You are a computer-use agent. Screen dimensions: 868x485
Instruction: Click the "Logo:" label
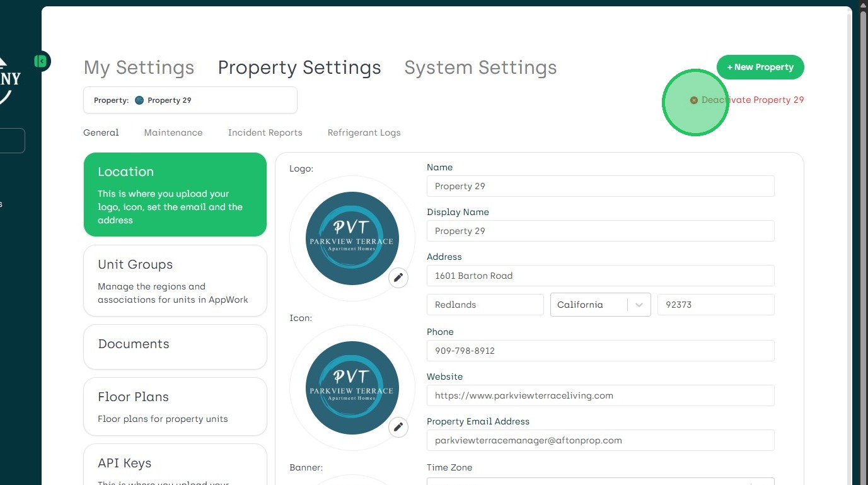301,168
